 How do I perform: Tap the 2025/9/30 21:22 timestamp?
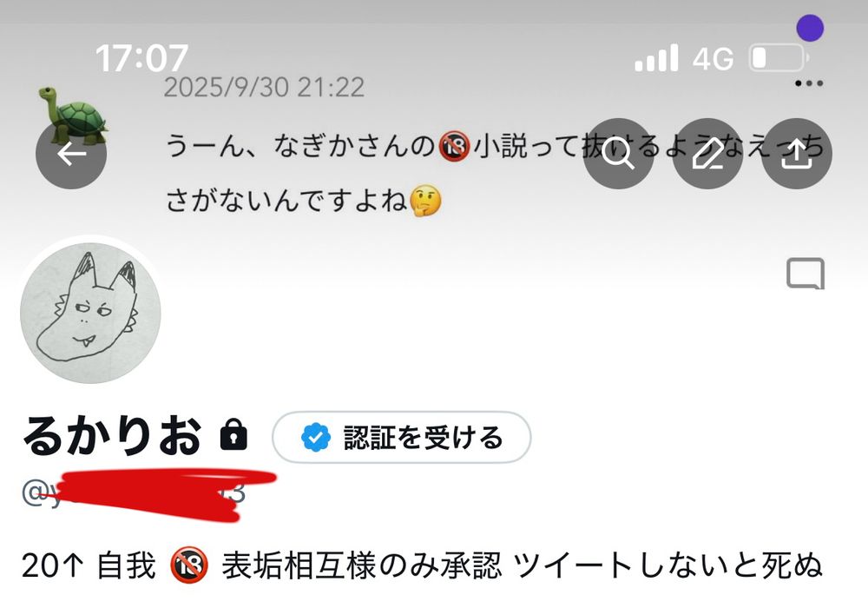[x=264, y=88]
